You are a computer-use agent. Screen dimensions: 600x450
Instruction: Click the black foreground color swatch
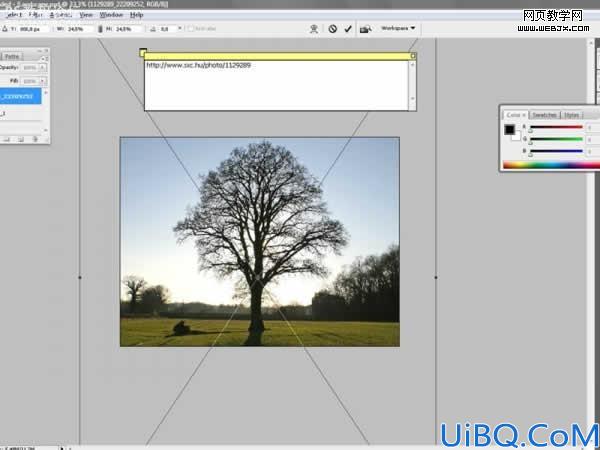click(509, 129)
